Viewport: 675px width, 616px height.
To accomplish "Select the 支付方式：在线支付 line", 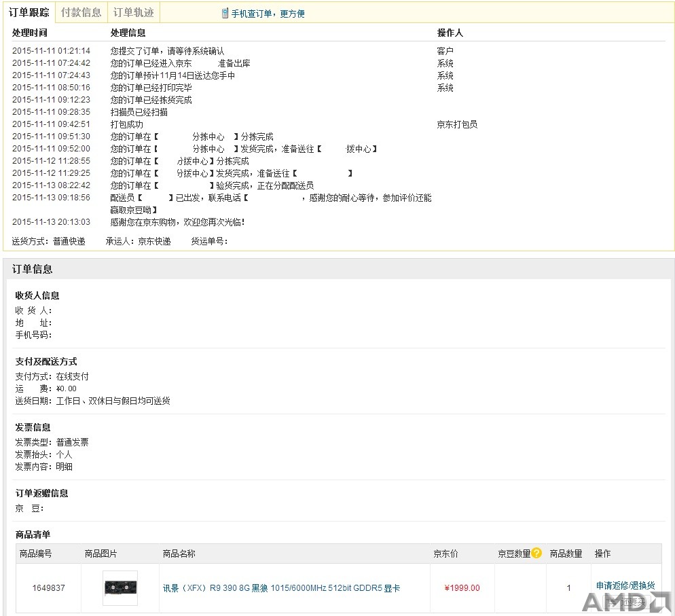I will (x=52, y=377).
